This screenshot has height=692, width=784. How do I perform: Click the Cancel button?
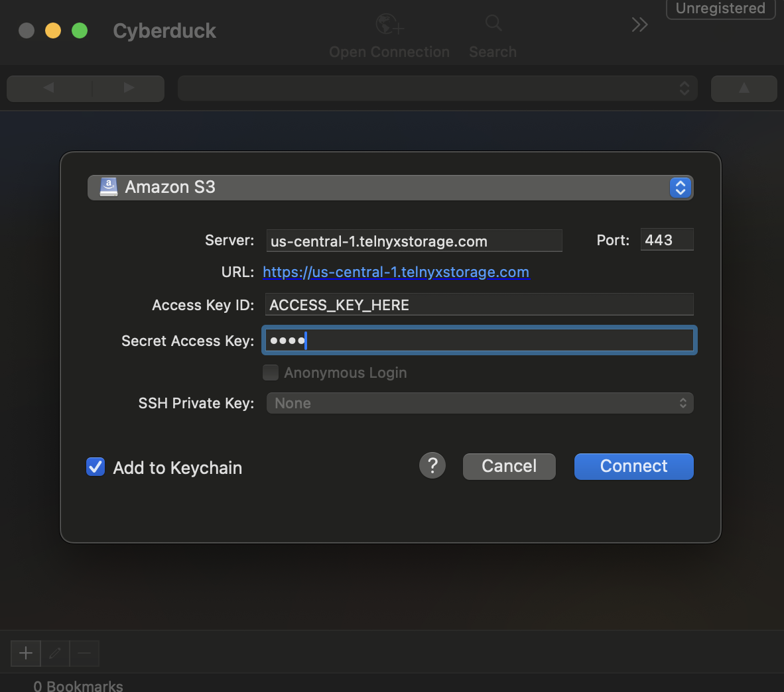(509, 466)
